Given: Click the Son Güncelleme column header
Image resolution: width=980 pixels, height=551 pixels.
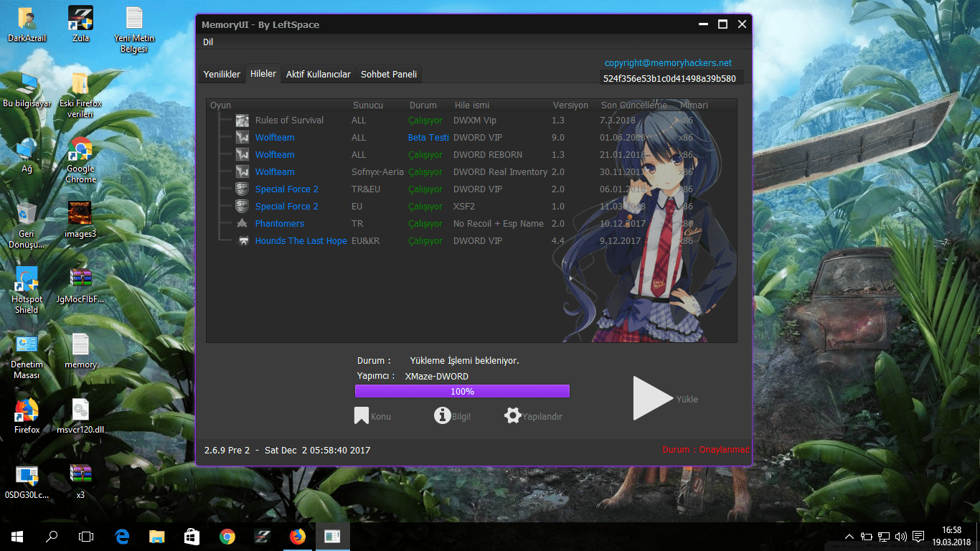Looking at the screenshot, I should click(634, 105).
